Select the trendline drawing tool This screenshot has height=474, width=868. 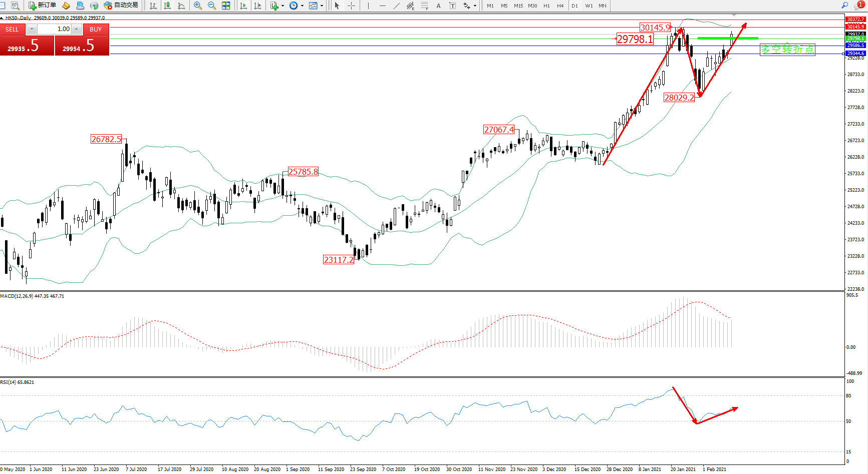(397, 6)
